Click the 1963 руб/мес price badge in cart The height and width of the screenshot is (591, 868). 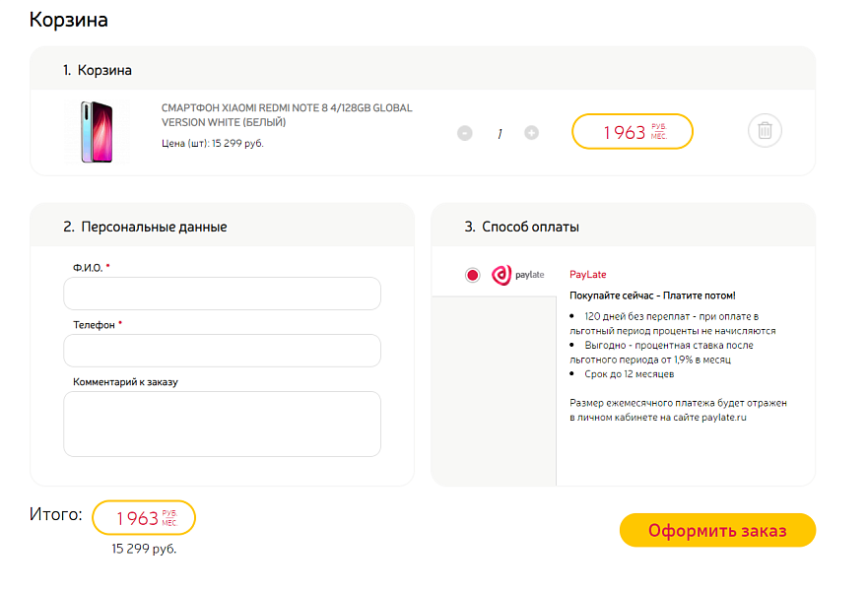[x=632, y=130]
